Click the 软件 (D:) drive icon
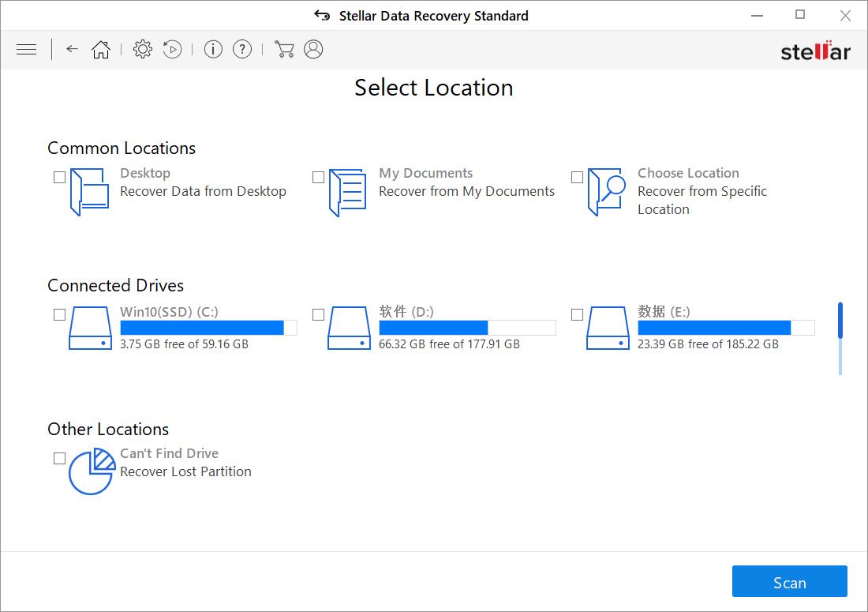The width and height of the screenshot is (868, 612). [x=349, y=328]
